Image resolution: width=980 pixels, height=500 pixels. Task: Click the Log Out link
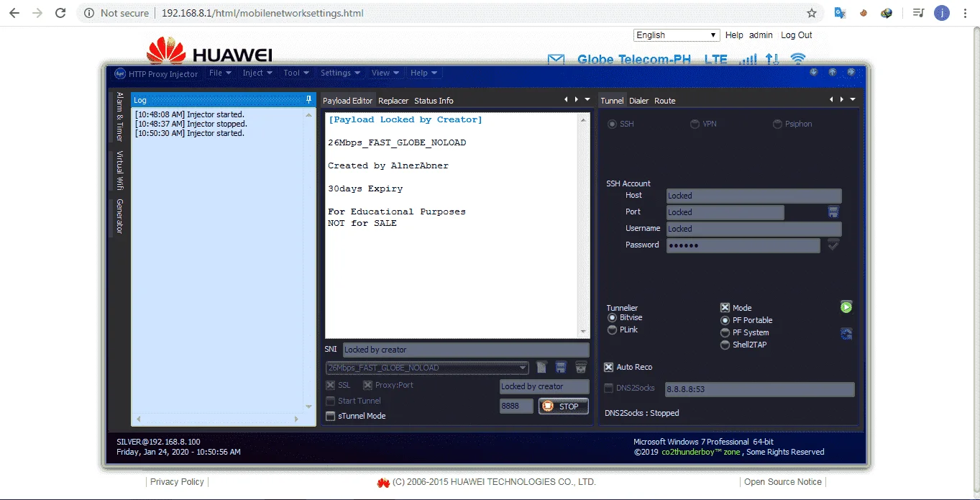point(797,35)
